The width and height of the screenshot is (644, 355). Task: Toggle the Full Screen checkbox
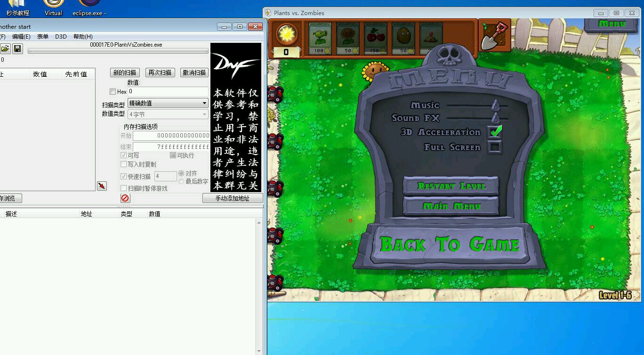[x=495, y=147]
